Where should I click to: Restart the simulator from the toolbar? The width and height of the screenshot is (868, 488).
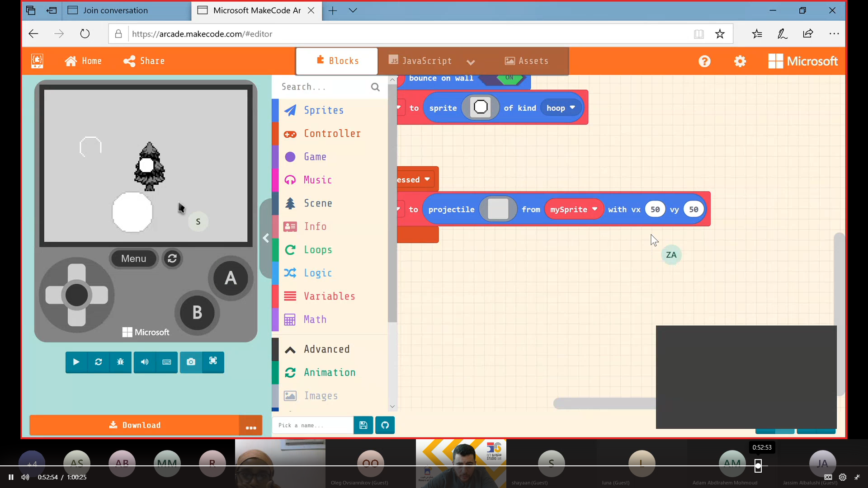(x=99, y=362)
